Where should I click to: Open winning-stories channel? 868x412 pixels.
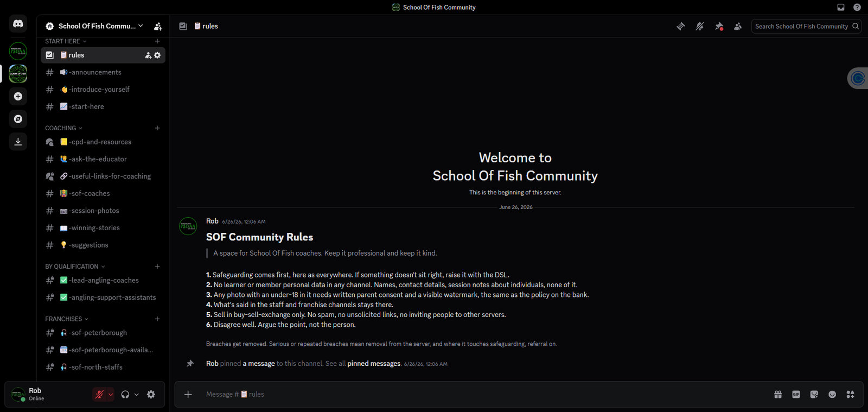click(103, 228)
